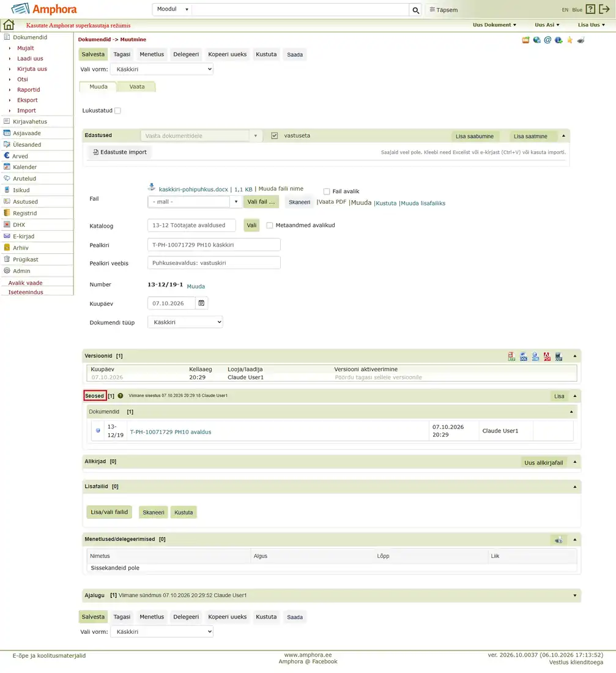Screen dimensions: 616x673
Task: Open the T-PH-10071729 PH10 avaldus link
Action: [x=171, y=432]
